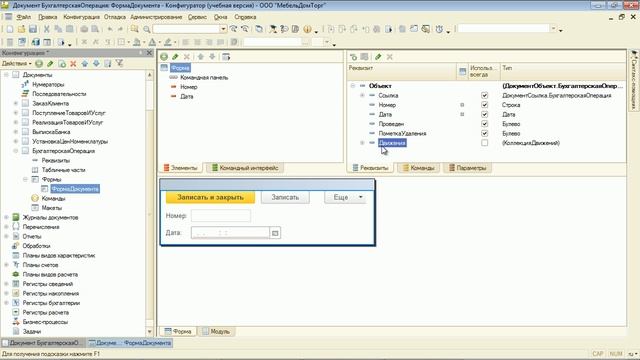Image resolution: width=640 pixels, height=360 pixels.
Task: Click the Дата input field in form preview
Action: pyautogui.click(x=230, y=233)
